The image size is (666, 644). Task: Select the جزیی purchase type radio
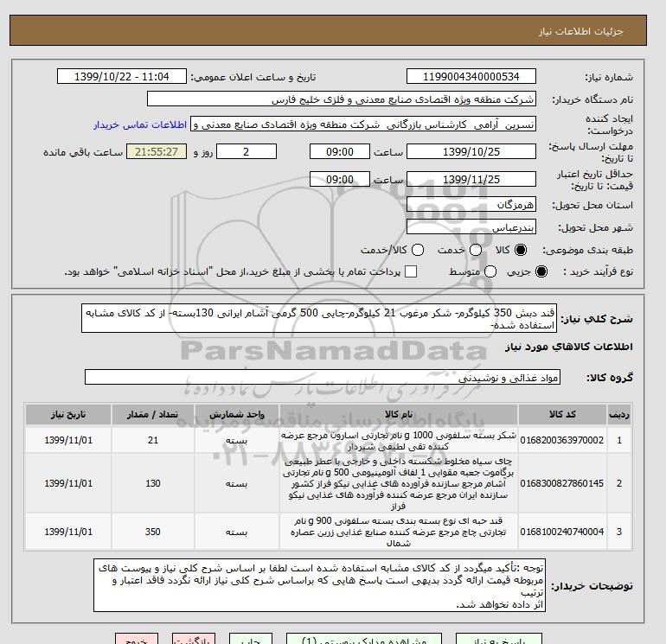click(541, 271)
